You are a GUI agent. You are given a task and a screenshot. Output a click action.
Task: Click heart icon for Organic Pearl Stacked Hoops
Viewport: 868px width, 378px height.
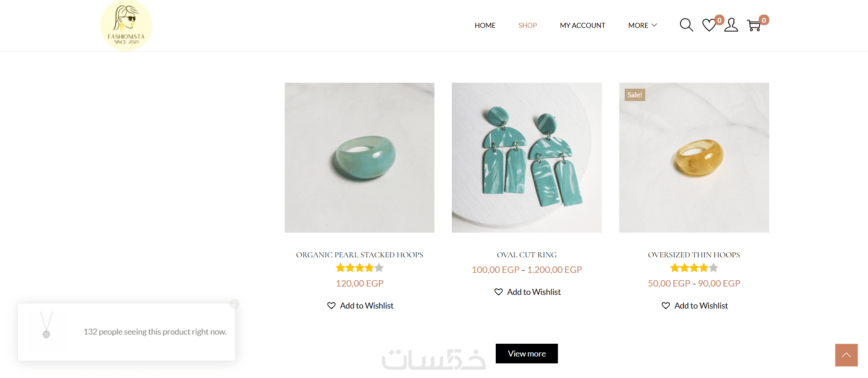coord(332,305)
